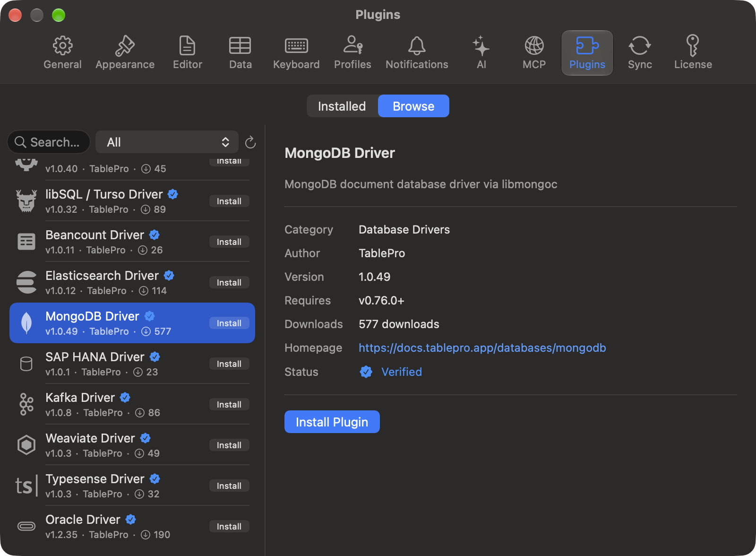Install the Elasticsearch Driver
756x556 pixels.
[229, 282]
